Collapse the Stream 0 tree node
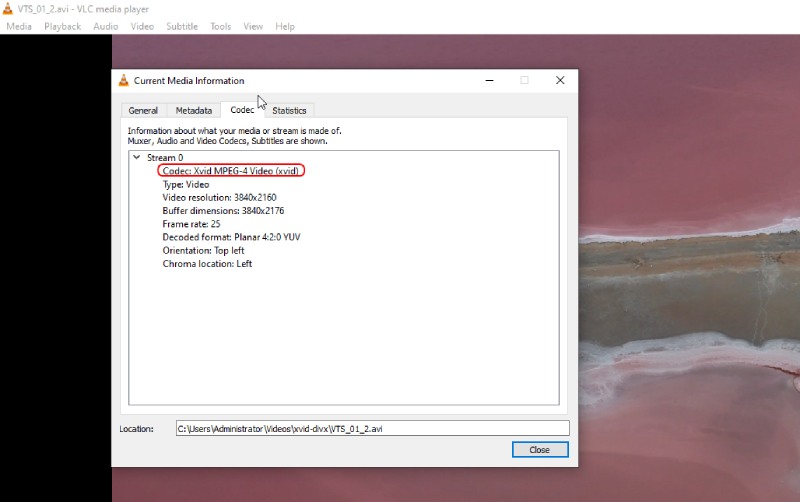The height and width of the screenshot is (502, 800). (137, 158)
